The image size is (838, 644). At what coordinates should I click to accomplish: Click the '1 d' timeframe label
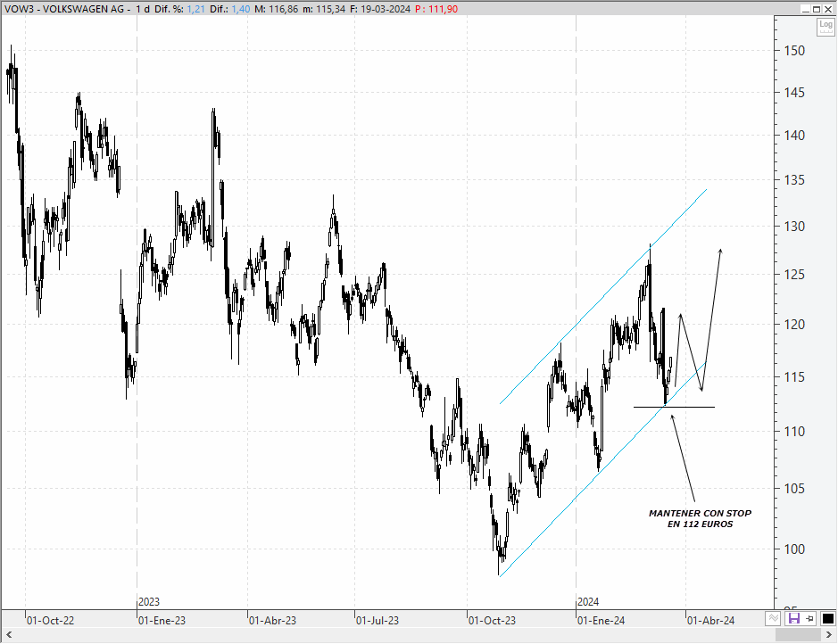pyautogui.click(x=143, y=9)
